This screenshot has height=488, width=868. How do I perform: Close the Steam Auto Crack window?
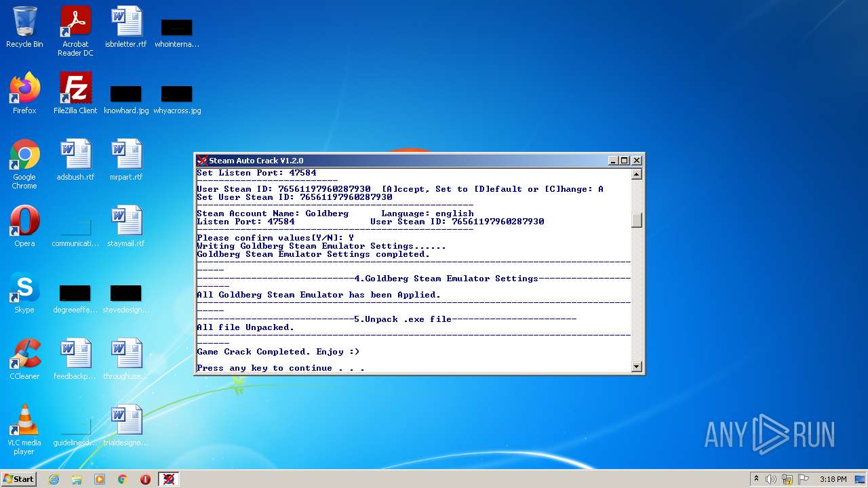[636, 161]
